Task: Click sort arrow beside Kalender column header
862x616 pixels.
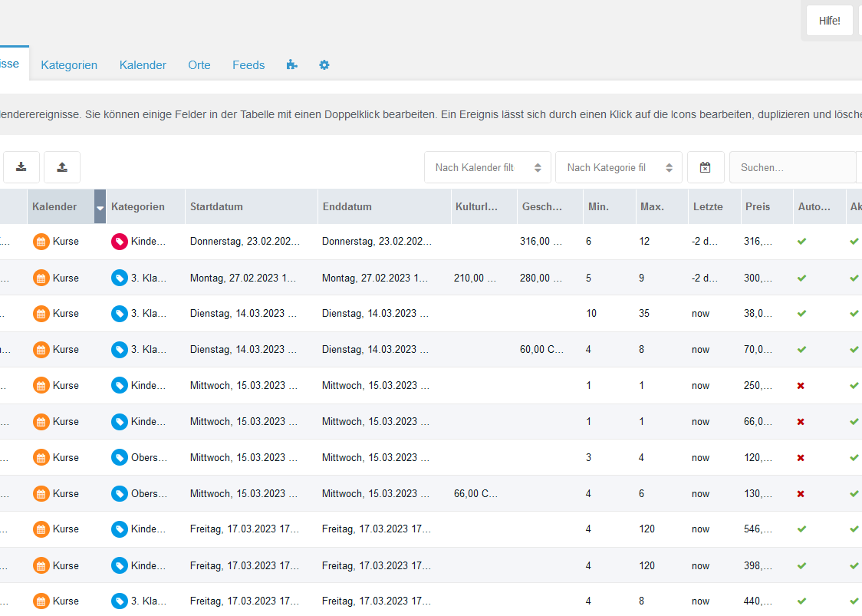Action: (x=100, y=207)
